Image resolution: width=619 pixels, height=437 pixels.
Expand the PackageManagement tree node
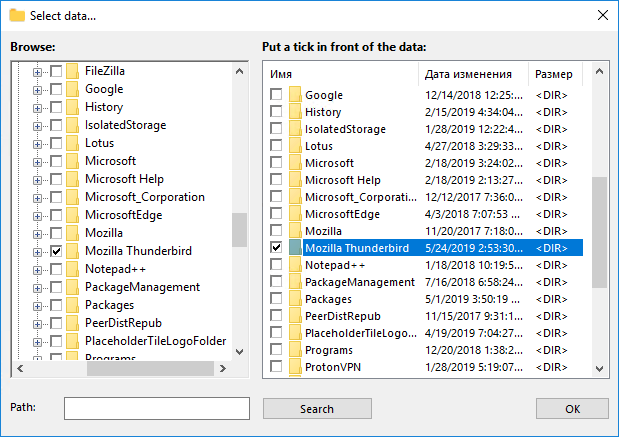click(x=37, y=288)
